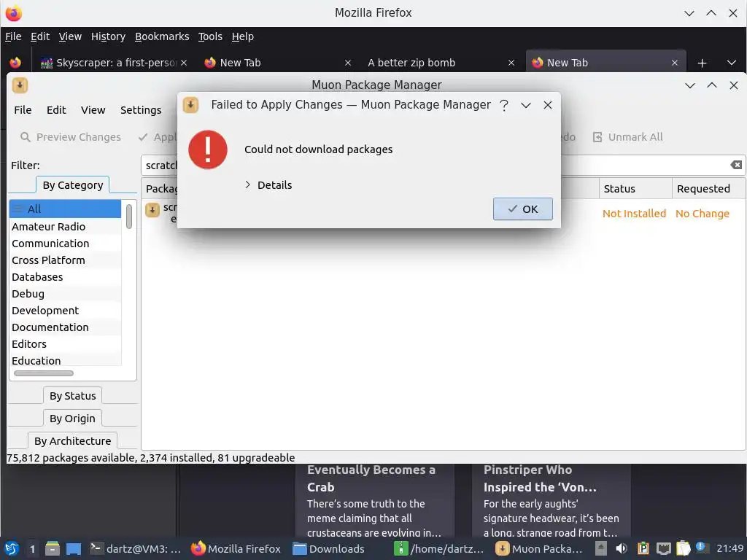Click the volume speaker icon in the system tray
747x560 pixels.
(622, 548)
